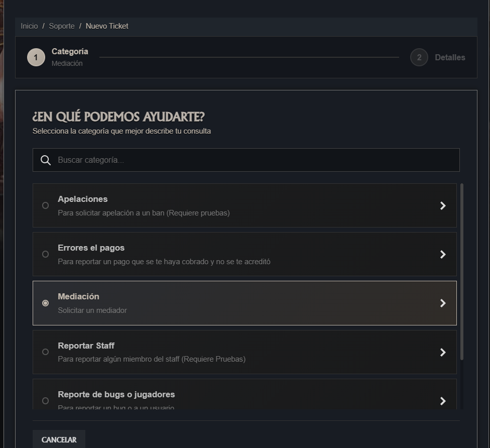Select the Apelaciones radio button
The width and height of the screenshot is (490, 448).
tap(45, 205)
